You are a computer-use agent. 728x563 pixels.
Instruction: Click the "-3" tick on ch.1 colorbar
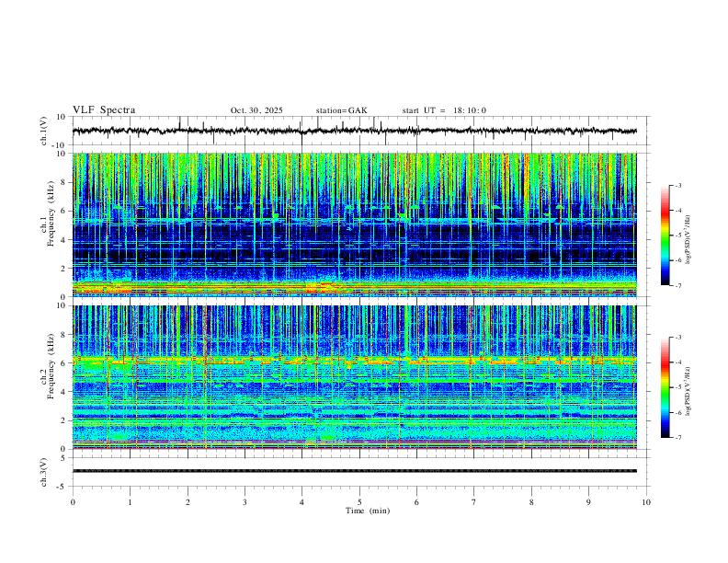(x=678, y=185)
